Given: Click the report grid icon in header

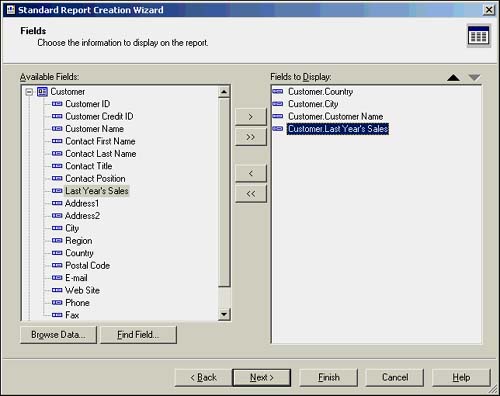Looking at the screenshot, I should point(478,36).
